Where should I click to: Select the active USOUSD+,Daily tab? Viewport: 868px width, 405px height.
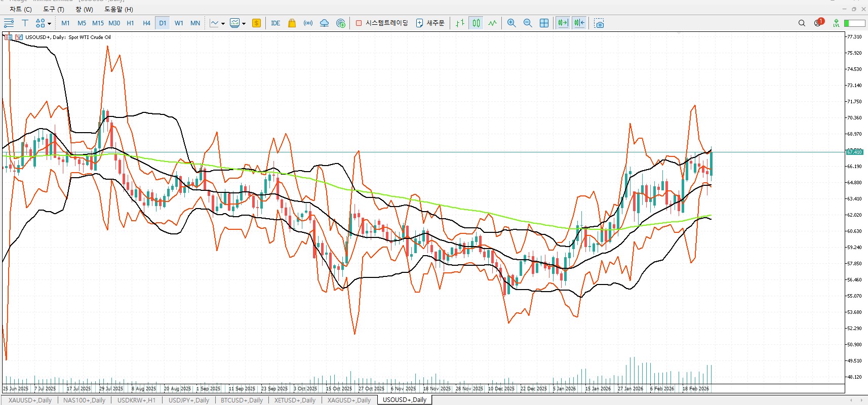[x=405, y=400]
